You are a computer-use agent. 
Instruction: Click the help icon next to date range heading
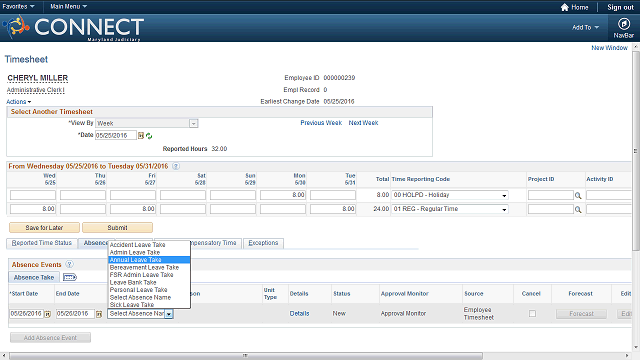(x=176, y=166)
